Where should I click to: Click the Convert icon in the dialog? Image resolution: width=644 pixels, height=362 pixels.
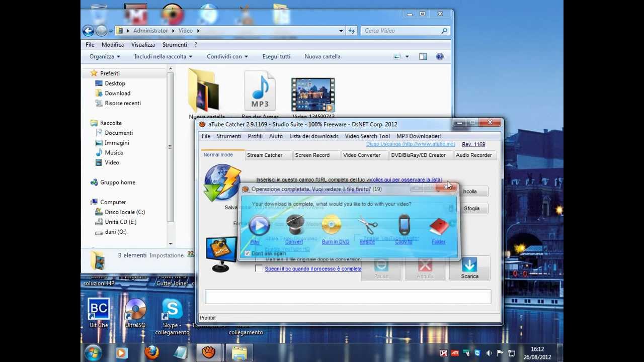(295, 225)
